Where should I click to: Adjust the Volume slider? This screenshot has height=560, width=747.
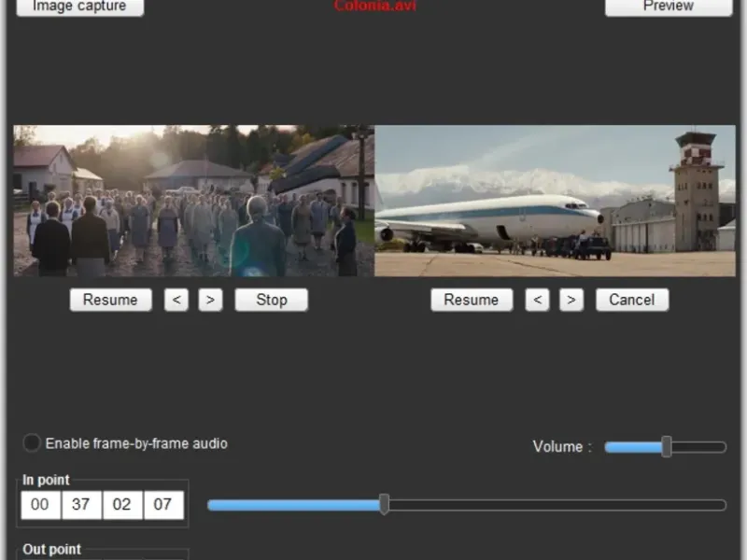click(x=667, y=447)
